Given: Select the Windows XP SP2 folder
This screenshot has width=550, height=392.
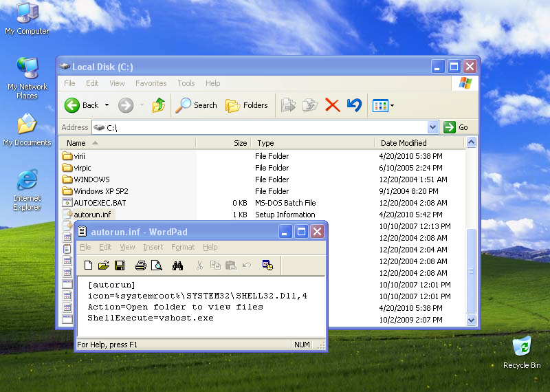Looking at the screenshot, I should tap(95, 191).
